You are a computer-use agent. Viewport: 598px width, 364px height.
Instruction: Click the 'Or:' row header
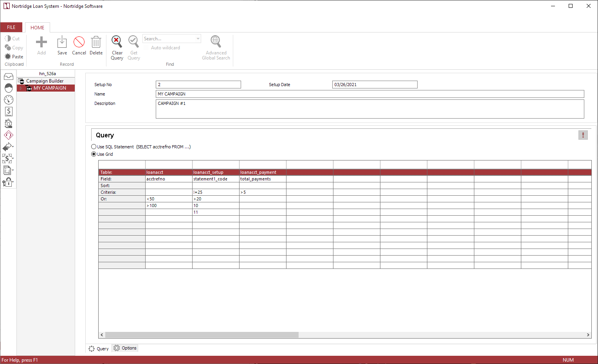122,199
